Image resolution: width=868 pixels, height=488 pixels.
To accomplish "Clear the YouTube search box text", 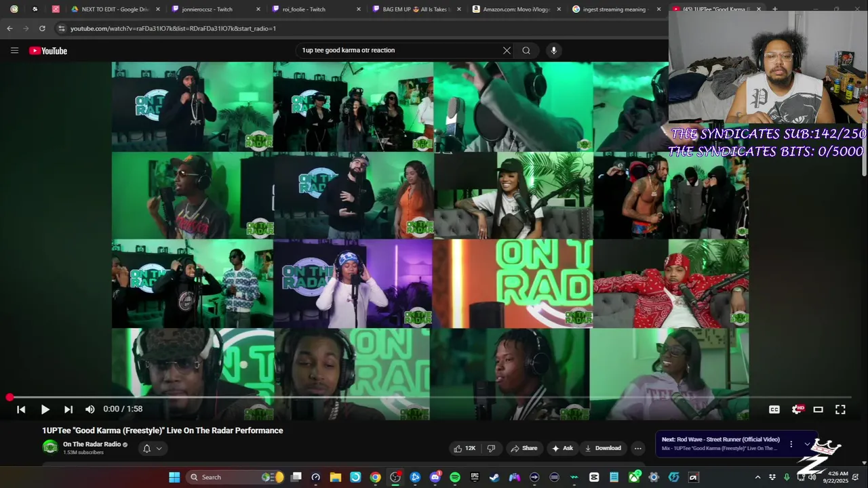I will pos(507,50).
